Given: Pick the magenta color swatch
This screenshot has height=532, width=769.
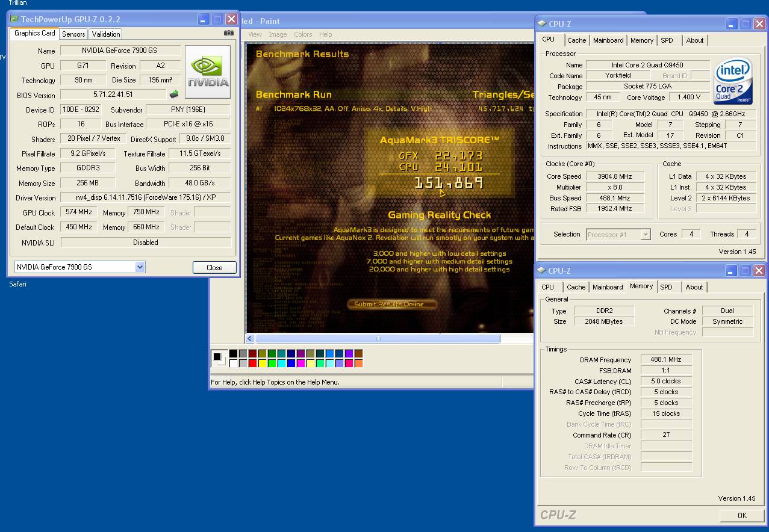Looking at the screenshot, I should click(301, 363).
